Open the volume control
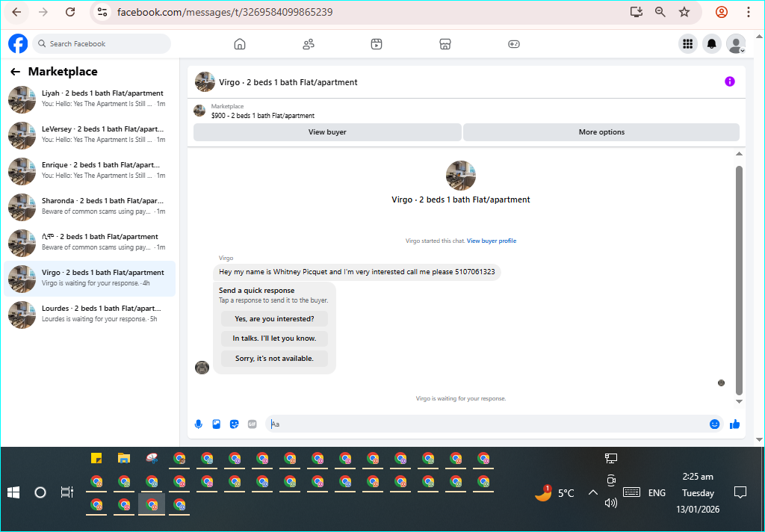Viewport: 765px width, 532px height. pos(611,502)
